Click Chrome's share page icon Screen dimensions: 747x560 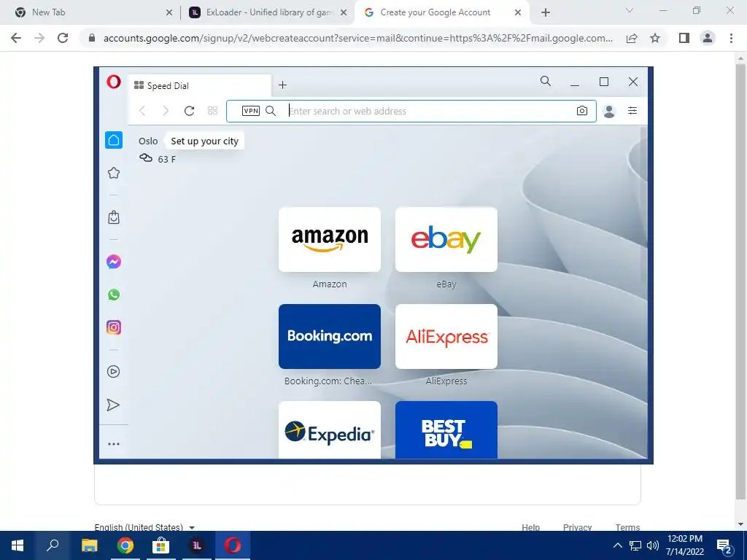[632, 38]
